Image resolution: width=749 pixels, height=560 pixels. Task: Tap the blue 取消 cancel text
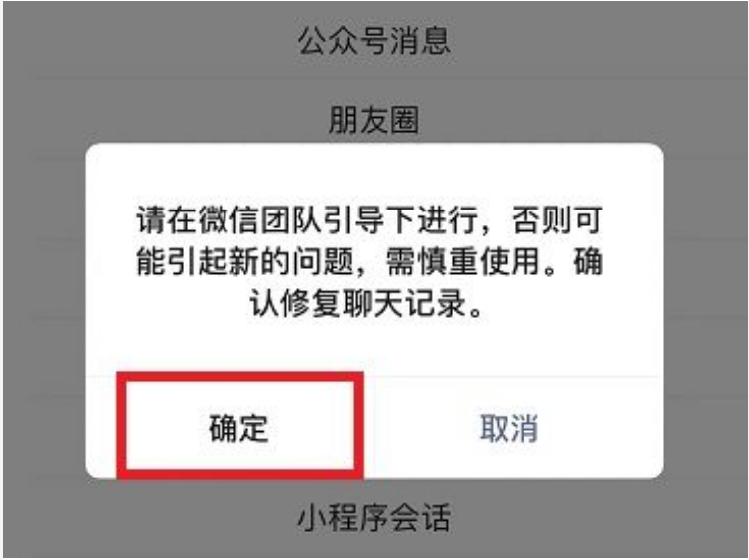point(510,427)
